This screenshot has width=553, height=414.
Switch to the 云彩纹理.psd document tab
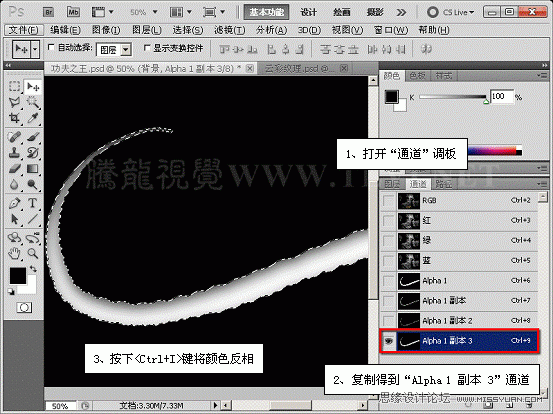pyautogui.click(x=306, y=68)
